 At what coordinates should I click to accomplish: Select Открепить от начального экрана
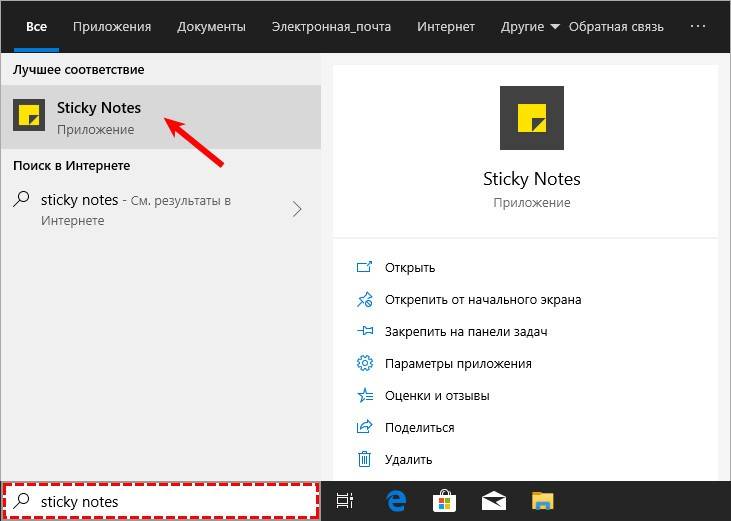(x=483, y=300)
